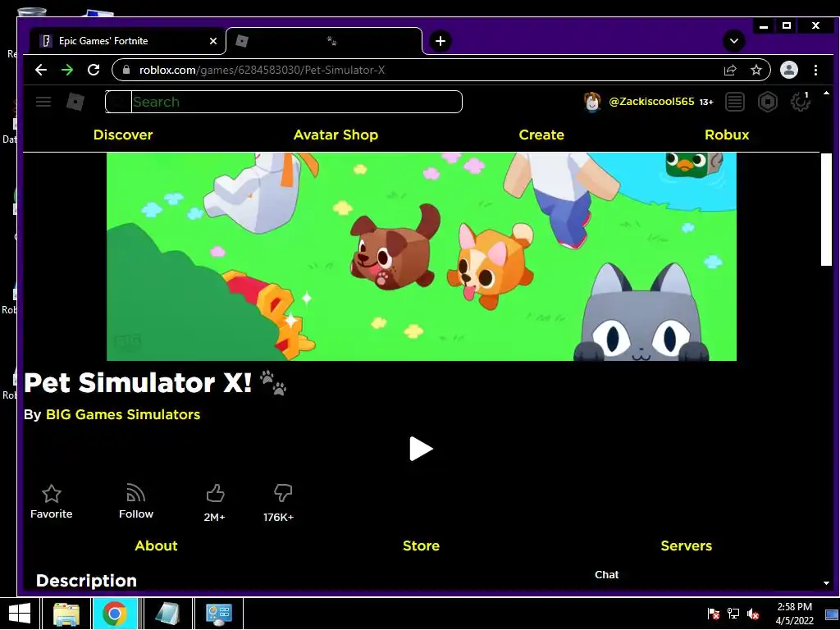Open the notifications stream icon
Viewport: 840px width, 630px height.
point(735,102)
